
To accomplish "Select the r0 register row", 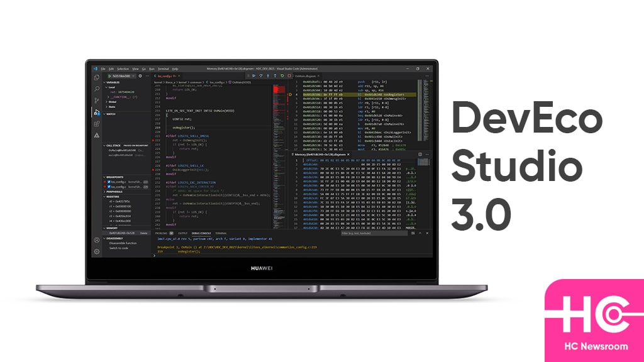I will click(119, 202).
